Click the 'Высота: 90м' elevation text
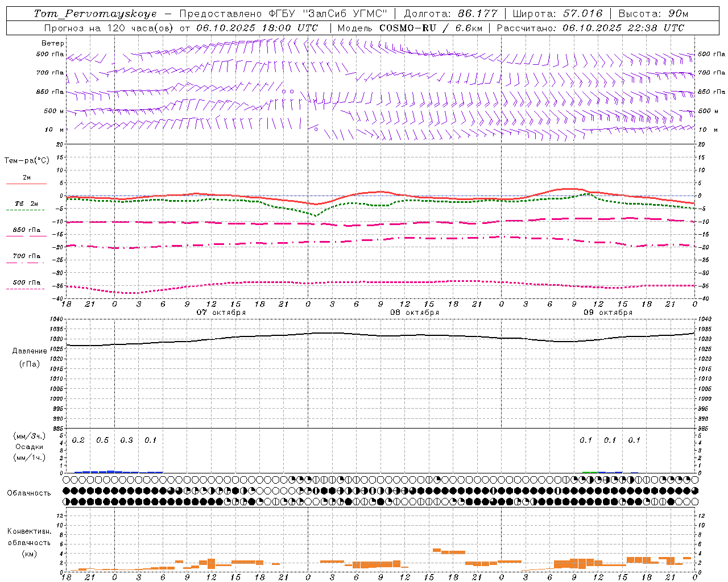The width and height of the screenshot is (728, 582). [x=653, y=14]
